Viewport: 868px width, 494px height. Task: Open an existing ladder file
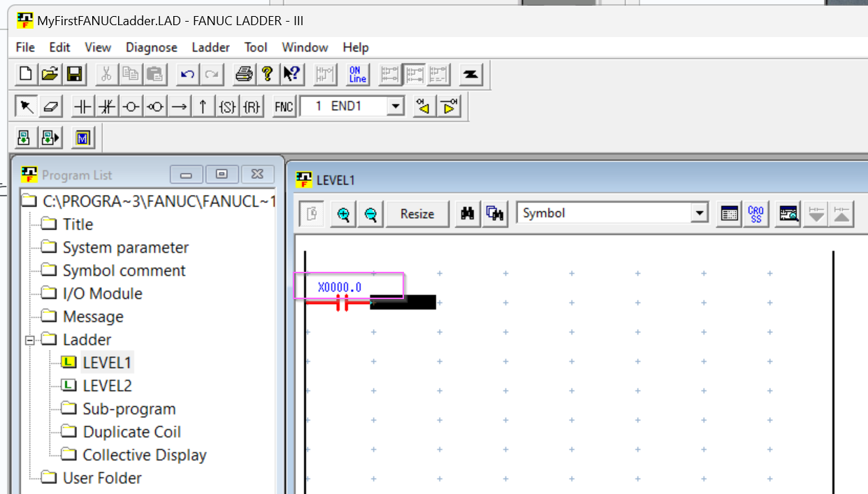[49, 74]
